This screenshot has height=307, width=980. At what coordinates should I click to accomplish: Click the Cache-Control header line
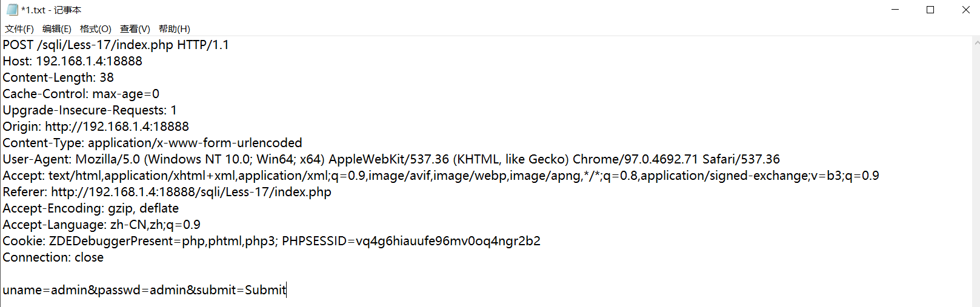pos(81,94)
